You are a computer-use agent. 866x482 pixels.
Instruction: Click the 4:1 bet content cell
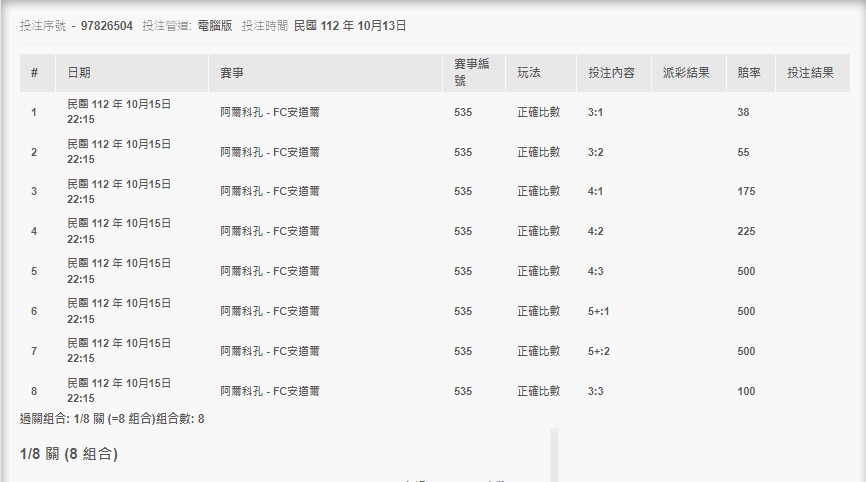coord(595,191)
